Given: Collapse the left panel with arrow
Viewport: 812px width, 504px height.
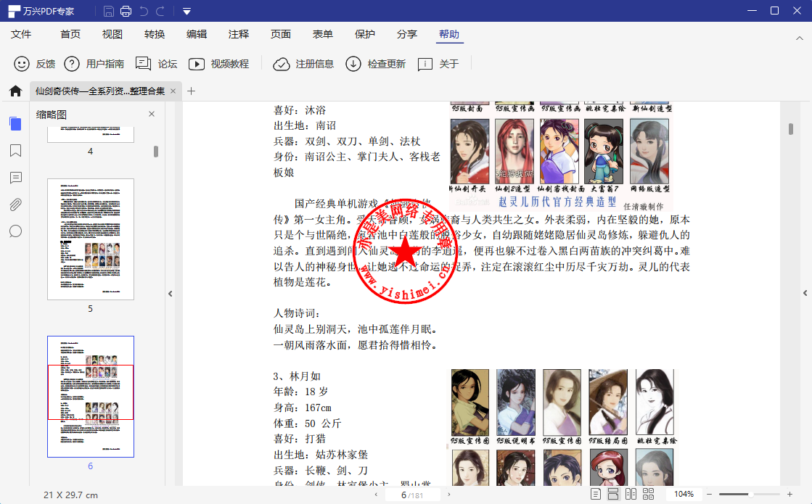Looking at the screenshot, I should tap(171, 294).
